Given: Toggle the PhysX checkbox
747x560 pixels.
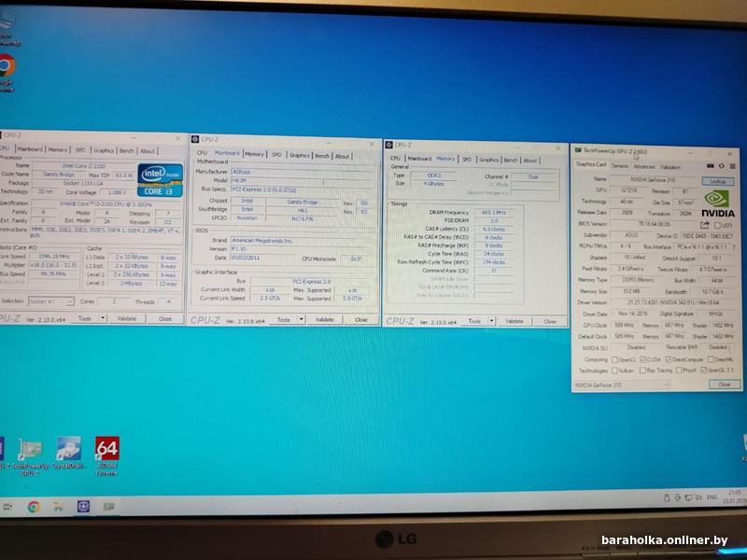Looking at the screenshot, I should [679, 370].
